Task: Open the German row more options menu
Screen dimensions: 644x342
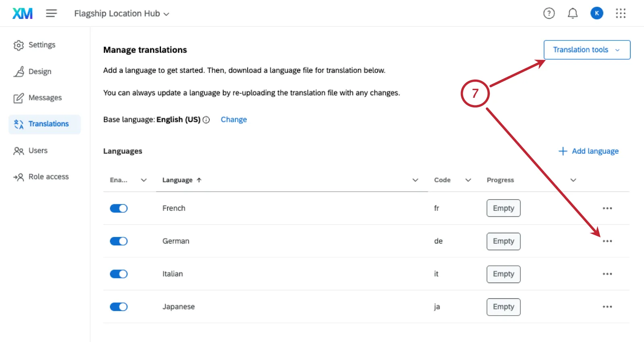Action: (x=607, y=241)
